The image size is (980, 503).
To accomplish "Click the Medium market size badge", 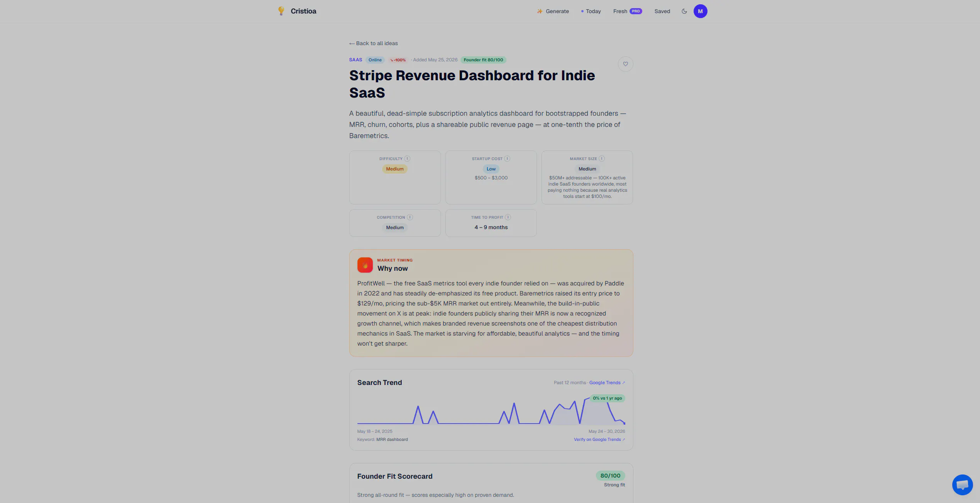I will tap(587, 169).
